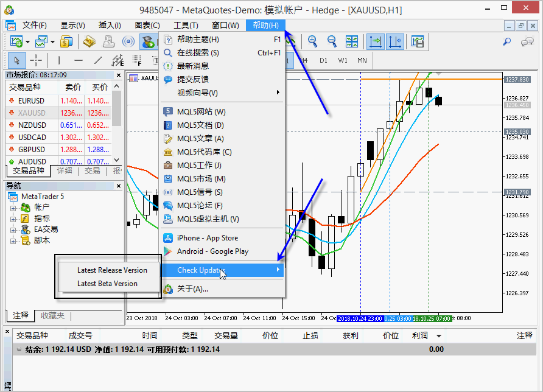Expand the 指标 tree node

(x=13, y=219)
